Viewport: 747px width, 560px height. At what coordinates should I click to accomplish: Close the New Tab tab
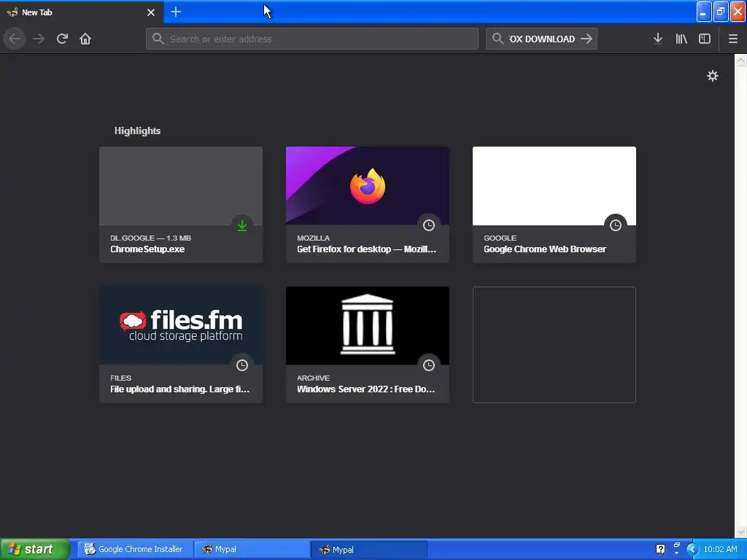pos(151,12)
